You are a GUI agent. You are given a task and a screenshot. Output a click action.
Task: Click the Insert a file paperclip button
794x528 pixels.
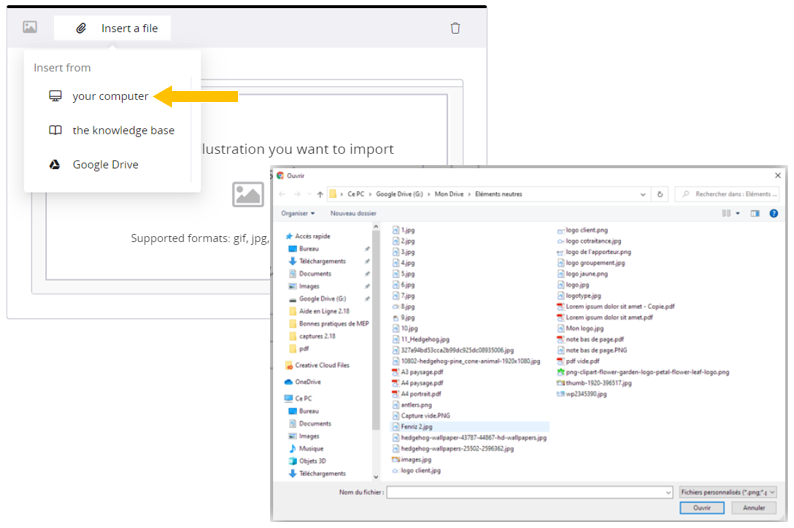click(x=113, y=28)
